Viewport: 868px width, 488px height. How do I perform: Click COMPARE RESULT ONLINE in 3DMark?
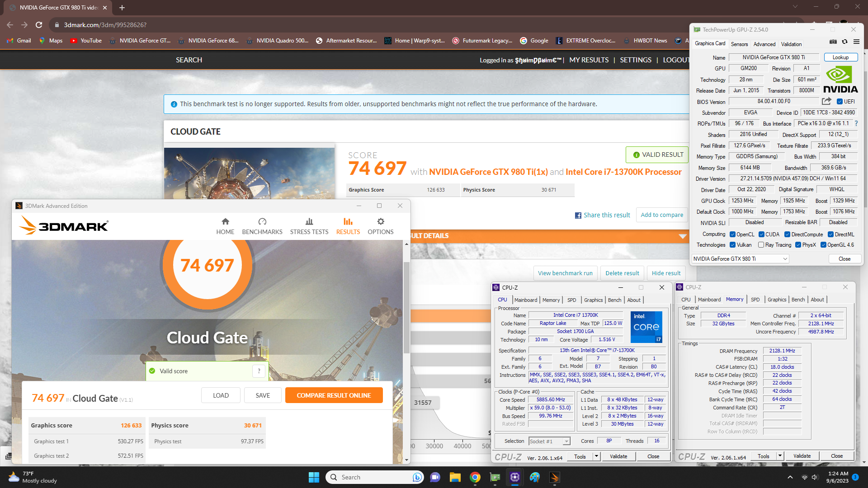334,395
